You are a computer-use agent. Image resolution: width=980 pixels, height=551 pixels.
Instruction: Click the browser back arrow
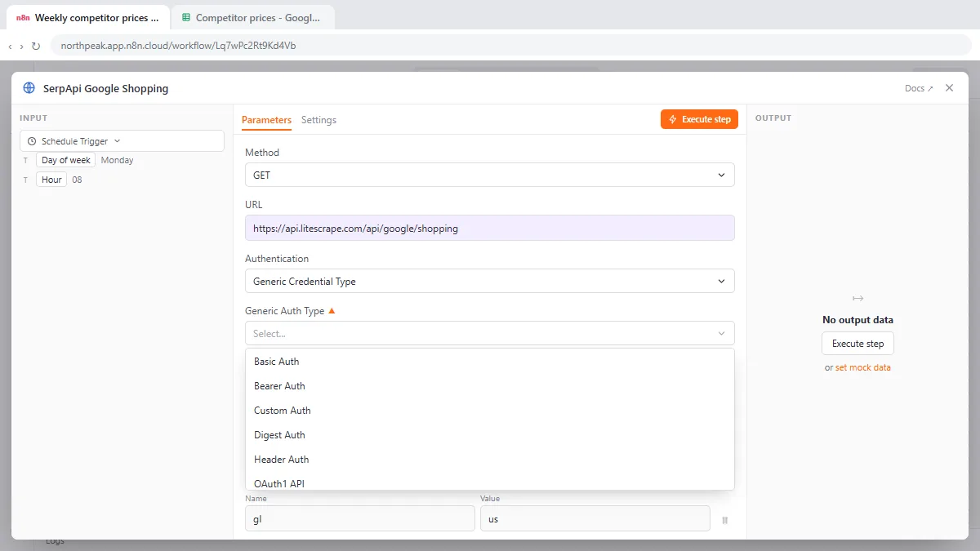click(x=10, y=47)
